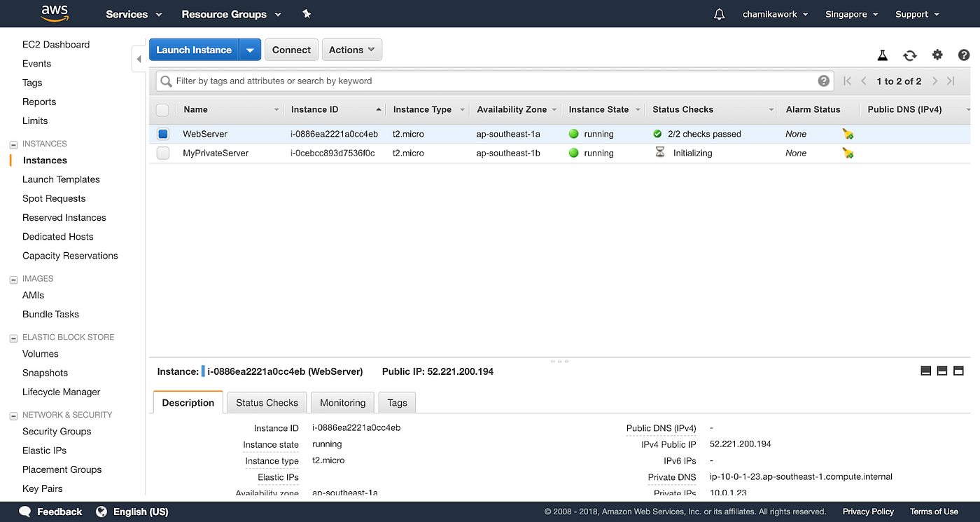Split details pane with middle layout icon
Screen dimensions: 980x522
(942, 371)
